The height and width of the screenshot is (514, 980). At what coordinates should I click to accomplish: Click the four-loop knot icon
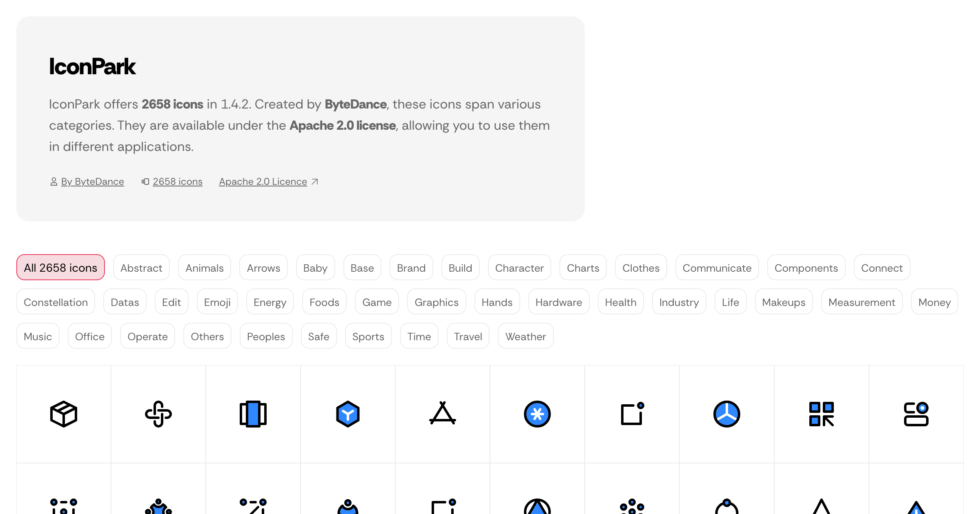(x=158, y=414)
